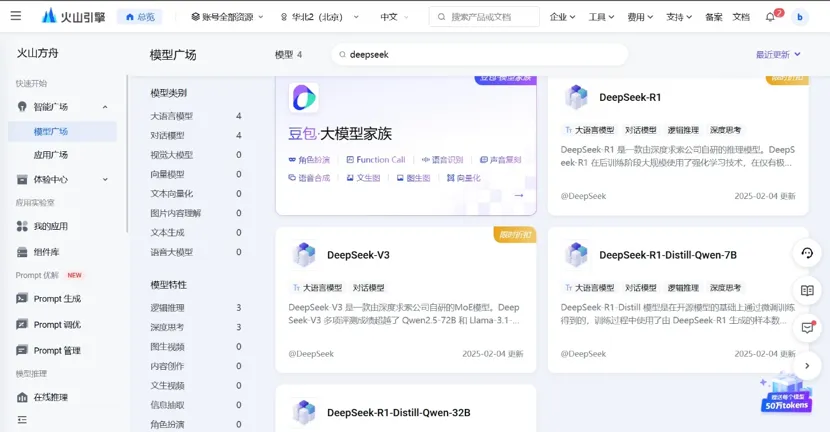Click 声音复刻 on the 豆包 card
This screenshot has height=432, width=830.
pos(501,159)
